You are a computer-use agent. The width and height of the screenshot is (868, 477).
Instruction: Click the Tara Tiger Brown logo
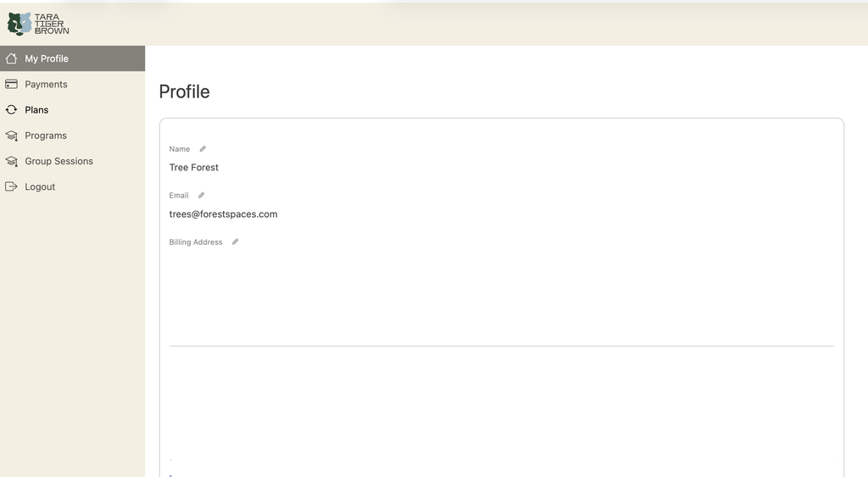[37, 24]
